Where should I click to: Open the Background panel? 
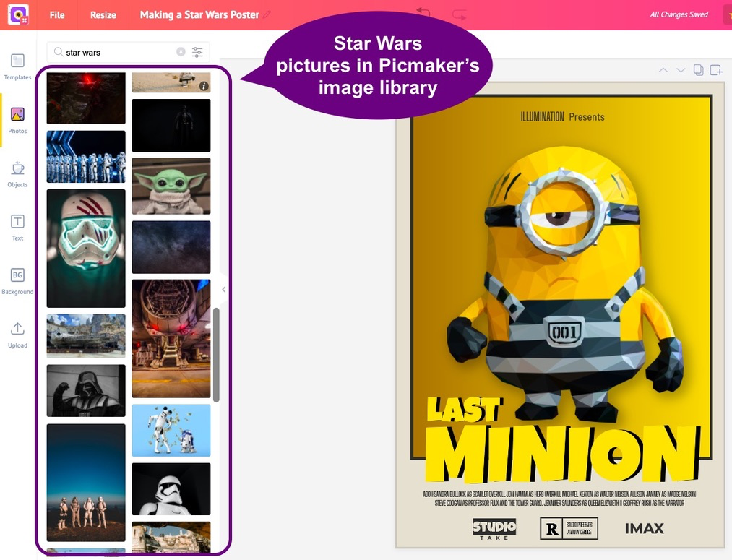[17, 281]
